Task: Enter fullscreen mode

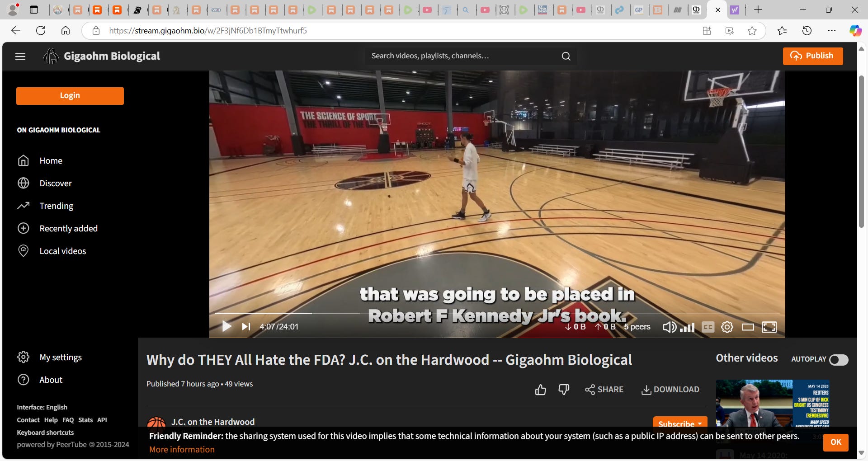Action: pyautogui.click(x=769, y=327)
